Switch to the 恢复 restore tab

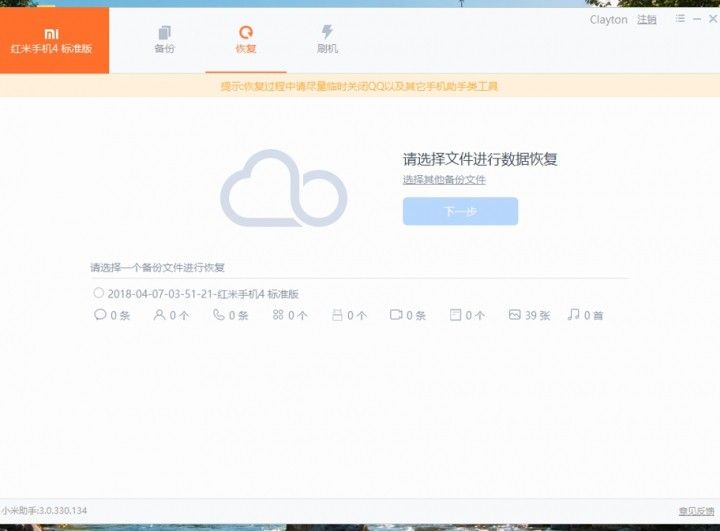pyautogui.click(x=246, y=40)
